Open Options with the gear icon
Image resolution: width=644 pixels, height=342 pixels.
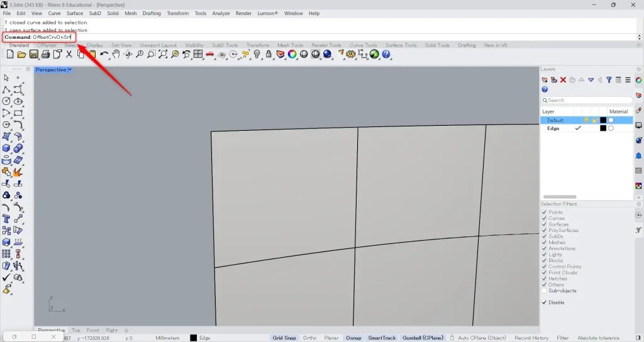click(x=351, y=54)
